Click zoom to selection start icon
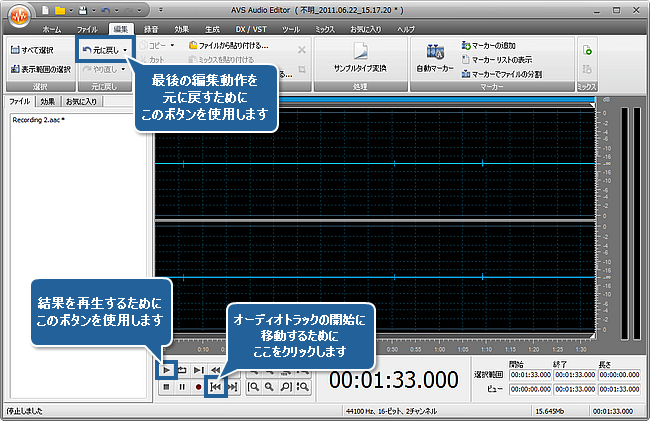 point(253,387)
